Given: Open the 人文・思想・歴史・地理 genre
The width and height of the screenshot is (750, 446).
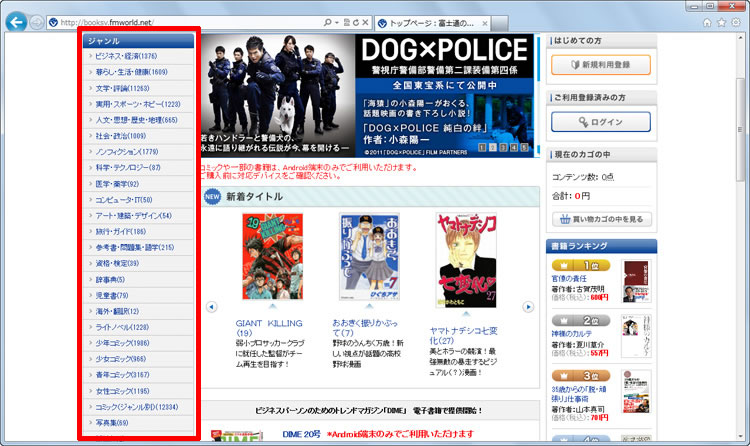Looking at the screenshot, I should (138, 120).
